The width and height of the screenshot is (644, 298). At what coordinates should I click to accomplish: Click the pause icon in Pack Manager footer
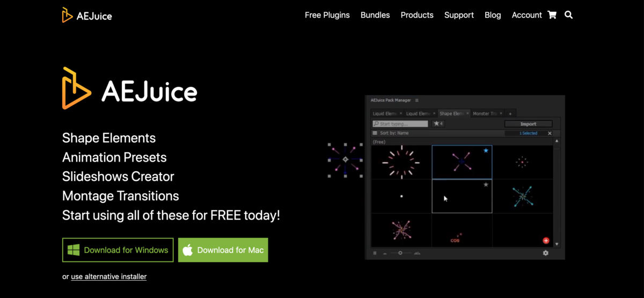[x=375, y=253]
